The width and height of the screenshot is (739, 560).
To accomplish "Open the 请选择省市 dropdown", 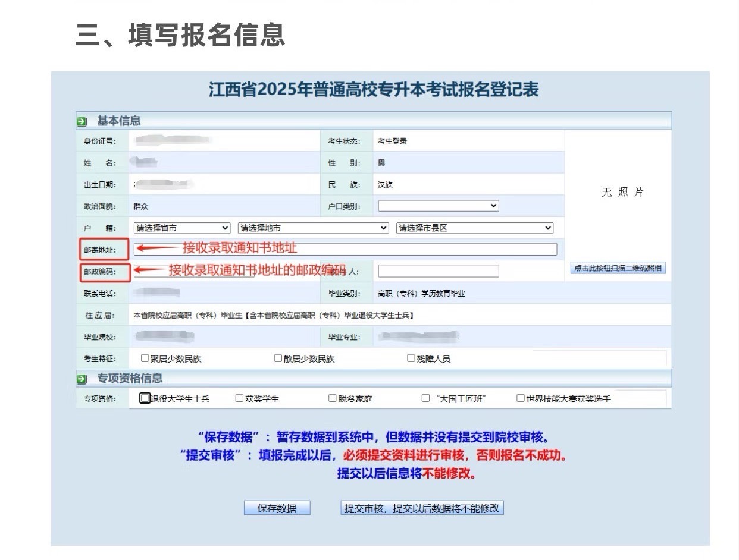I will click(181, 227).
